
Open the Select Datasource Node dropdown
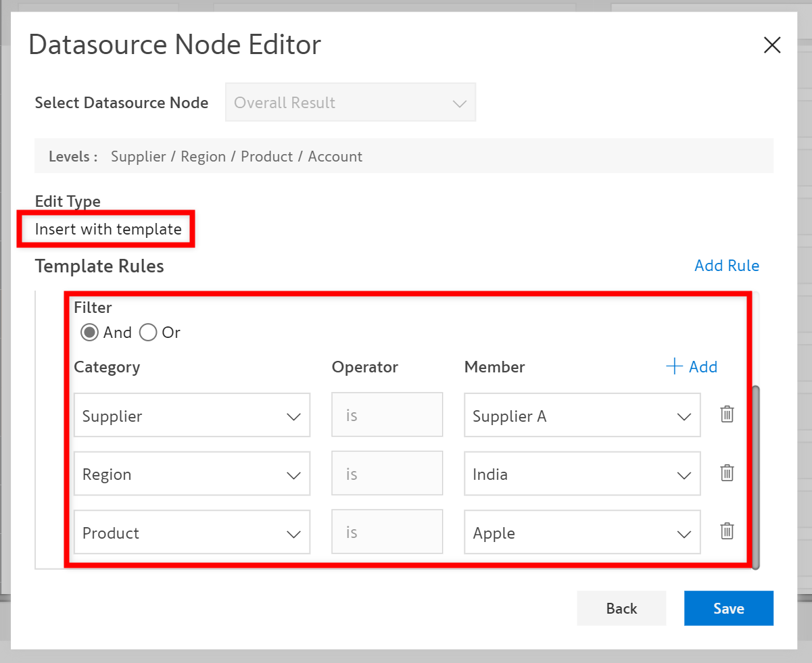(350, 103)
